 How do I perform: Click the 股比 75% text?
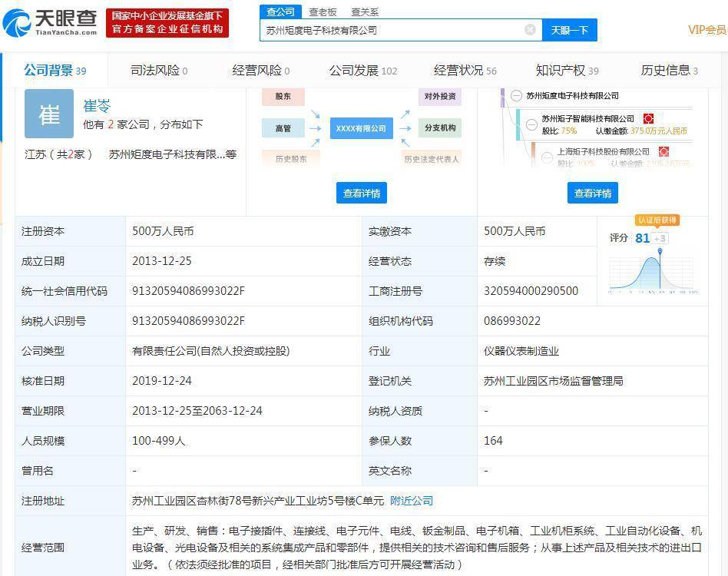point(559,131)
